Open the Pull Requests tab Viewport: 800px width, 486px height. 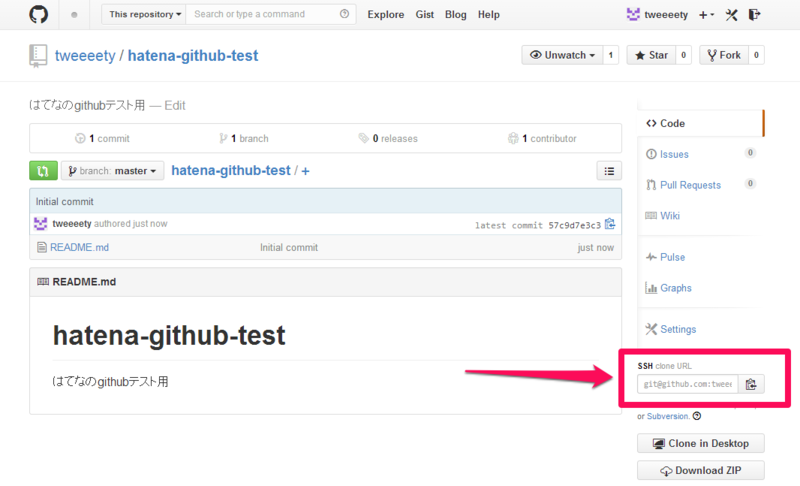coord(690,185)
